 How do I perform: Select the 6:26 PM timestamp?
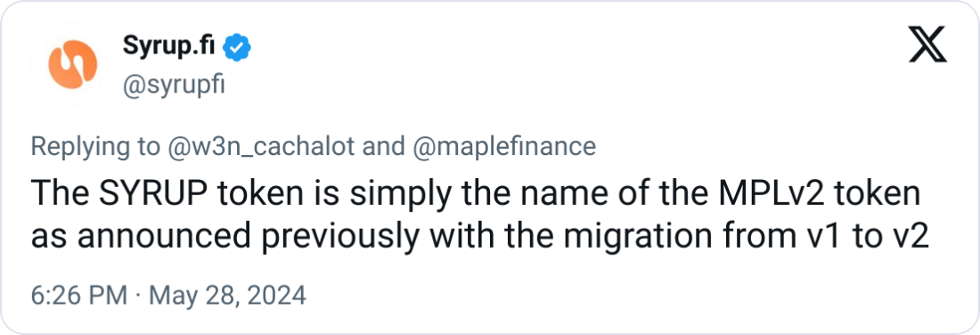(79, 296)
